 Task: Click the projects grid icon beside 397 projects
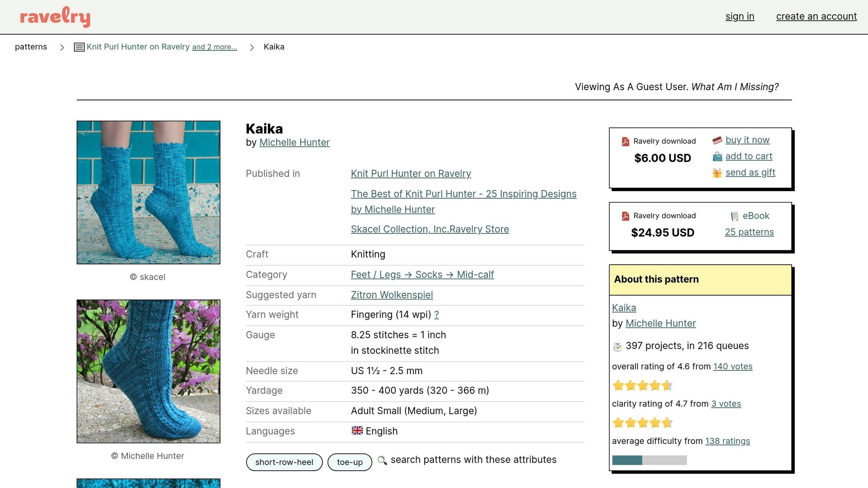[x=618, y=347]
